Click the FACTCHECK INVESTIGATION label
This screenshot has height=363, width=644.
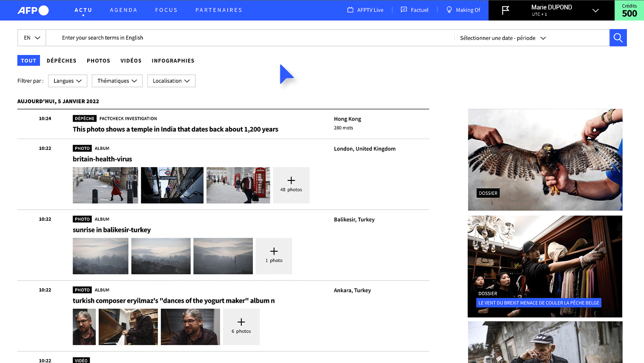pyautogui.click(x=128, y=119)
